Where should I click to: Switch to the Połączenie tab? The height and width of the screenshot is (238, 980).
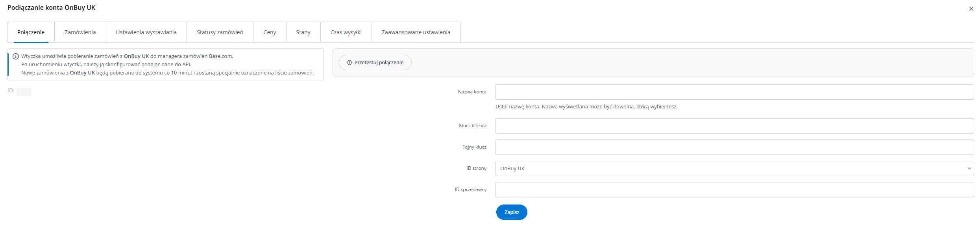pos(31,32)
